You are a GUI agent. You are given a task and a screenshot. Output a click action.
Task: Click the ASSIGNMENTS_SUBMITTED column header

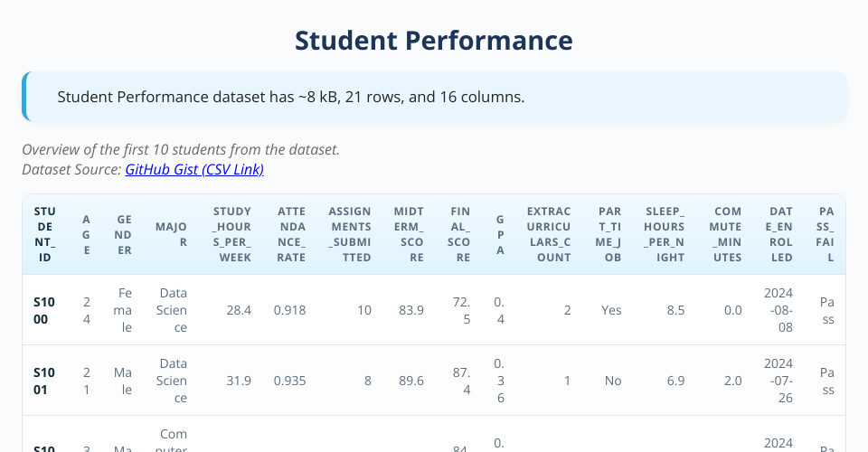349,234
